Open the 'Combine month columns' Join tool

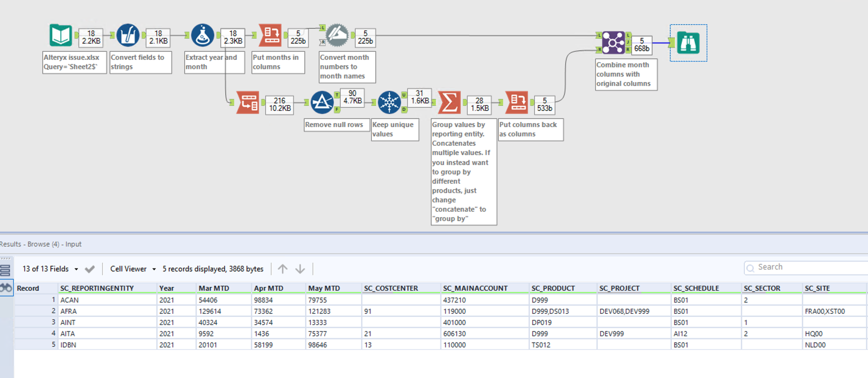click(613, 42)
